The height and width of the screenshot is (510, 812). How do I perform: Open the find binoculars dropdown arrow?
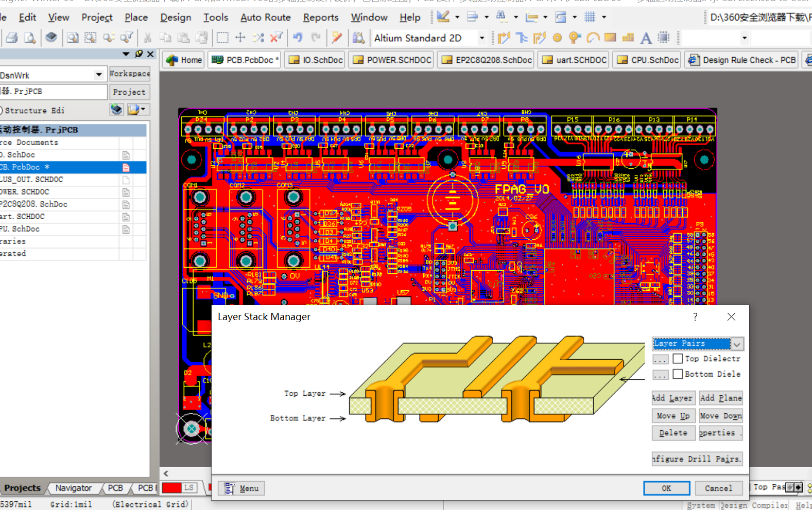pyautogui.click(x=516, y=17)
